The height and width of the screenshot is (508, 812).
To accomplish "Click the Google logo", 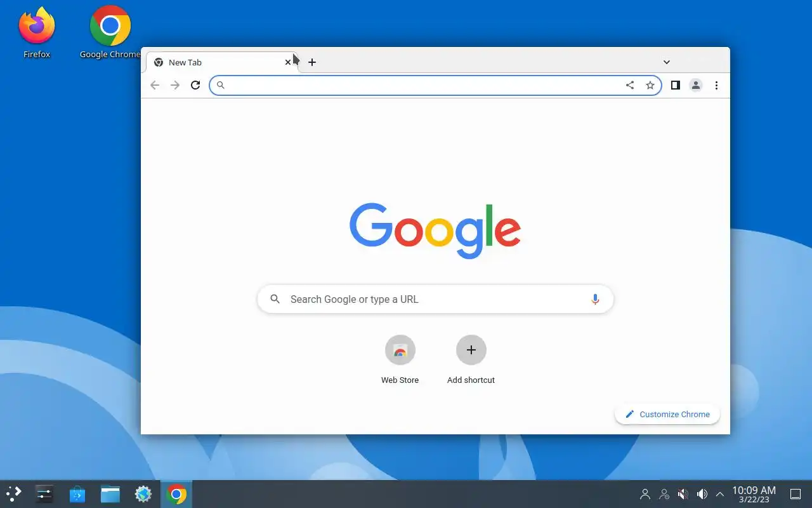I will [x=435, y=231].
